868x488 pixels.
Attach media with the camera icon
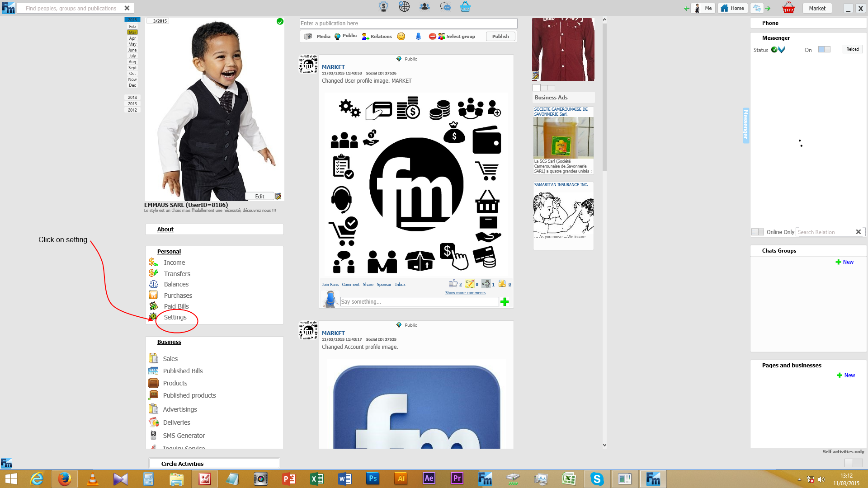308,36
